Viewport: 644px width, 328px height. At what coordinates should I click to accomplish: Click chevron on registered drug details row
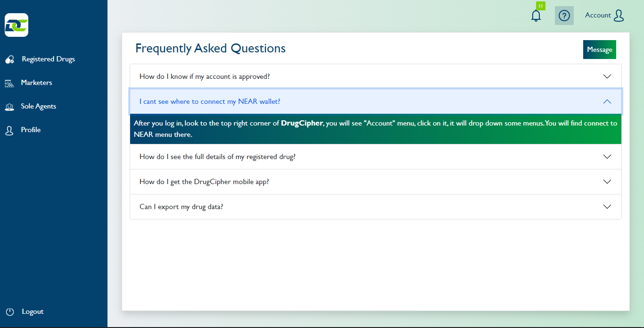pyautogui.click(x=607, y=157)
